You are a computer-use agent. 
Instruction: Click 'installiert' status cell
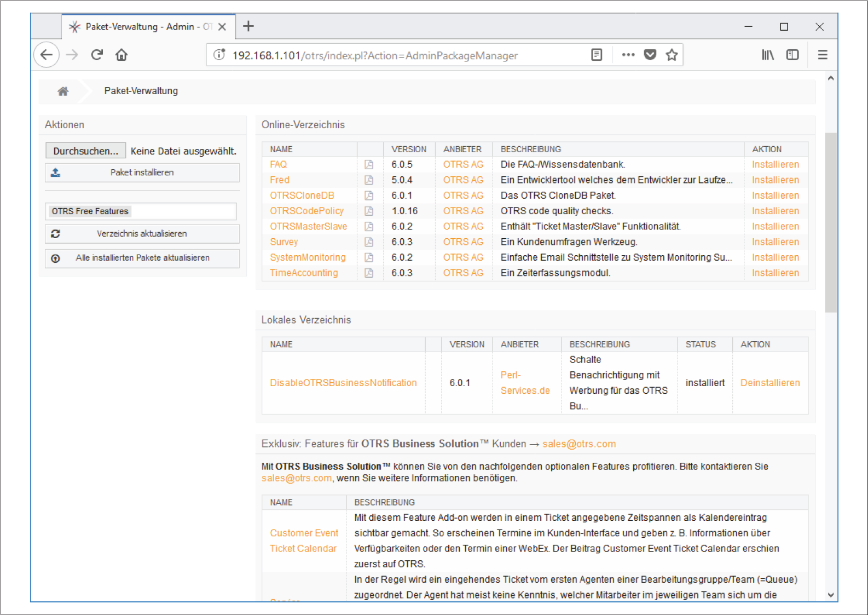pyautogui.click(x=705, y=383)
